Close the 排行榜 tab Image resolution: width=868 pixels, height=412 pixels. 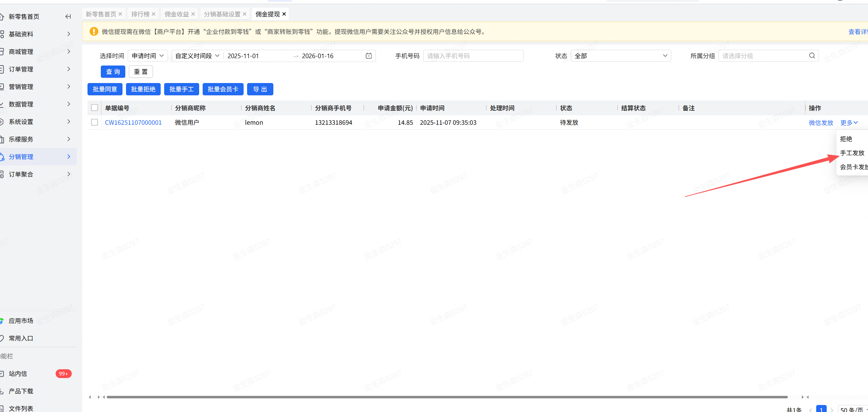point(154,14)
